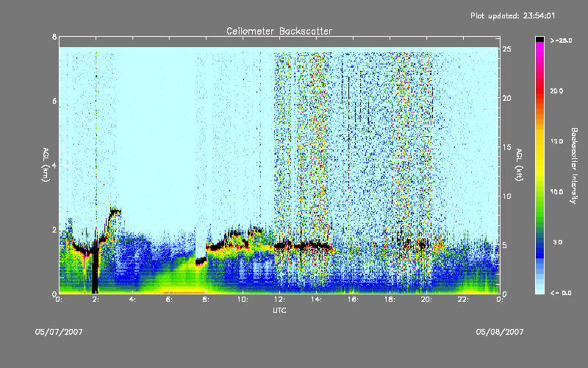Click the "20" kft tick on right axis
Screen dimensions: 588x368
(507, 98)
